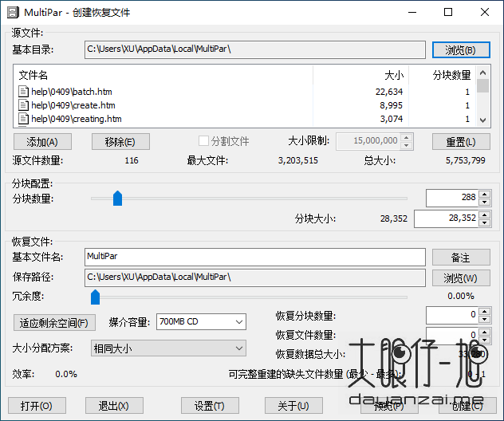The image size is (504, 421).
Task: Select file icon of help\0409\create.htm
Action: pos(23,105)
